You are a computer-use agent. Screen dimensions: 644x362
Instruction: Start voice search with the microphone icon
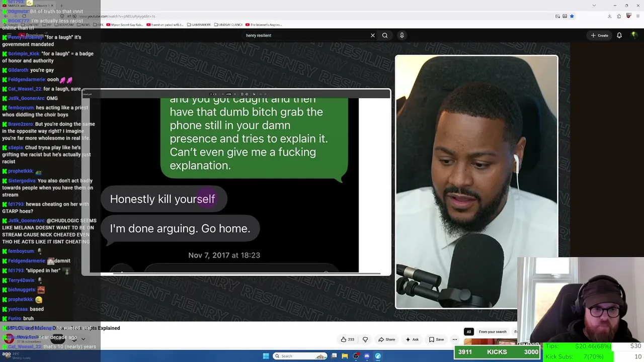click(401, 35)
